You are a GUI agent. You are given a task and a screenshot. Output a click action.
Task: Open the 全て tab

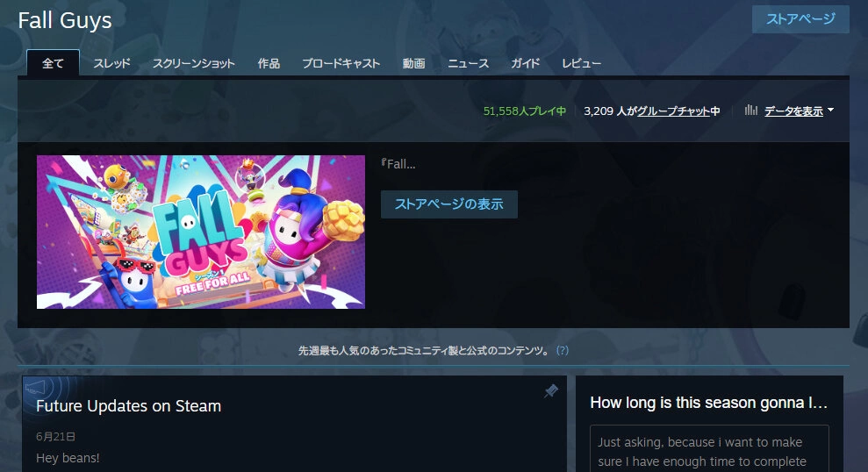tap(53, 63)
